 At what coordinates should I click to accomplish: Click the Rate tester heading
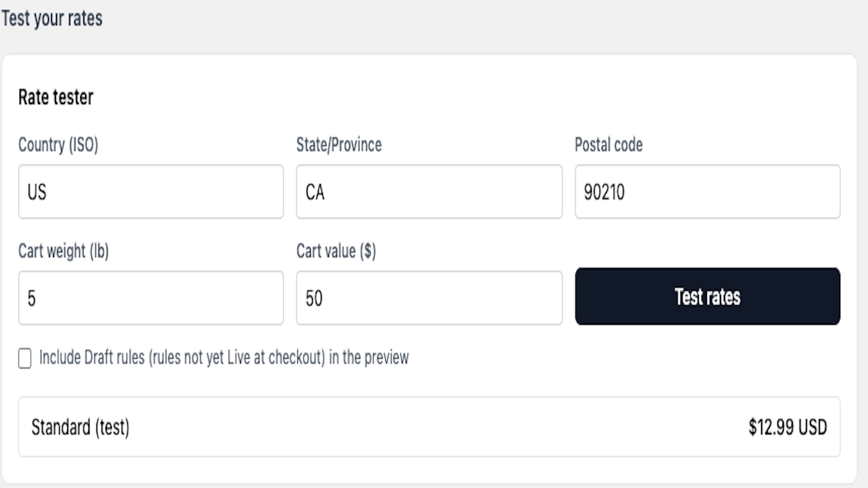56,98
